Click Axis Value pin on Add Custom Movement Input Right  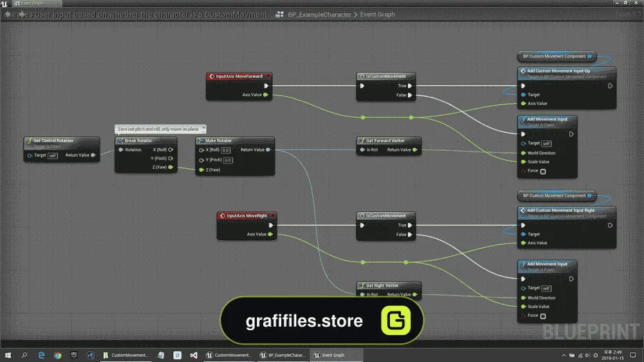coord(524,243)
